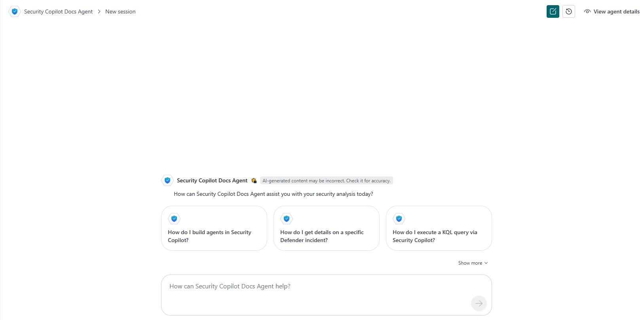Choose the 'How do I build agents' suggestion
The image size is (644, 320).
[214, 228]
